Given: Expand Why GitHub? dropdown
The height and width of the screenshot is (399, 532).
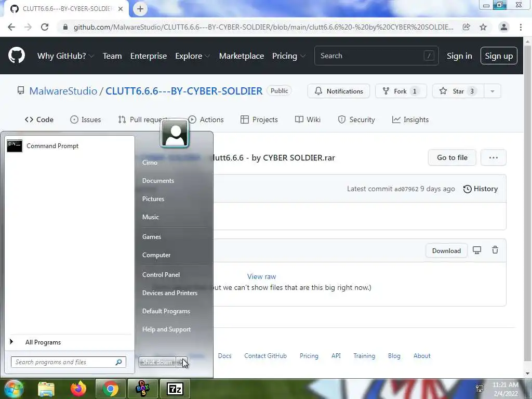Looking at the screenshot, I should [65, 56].
